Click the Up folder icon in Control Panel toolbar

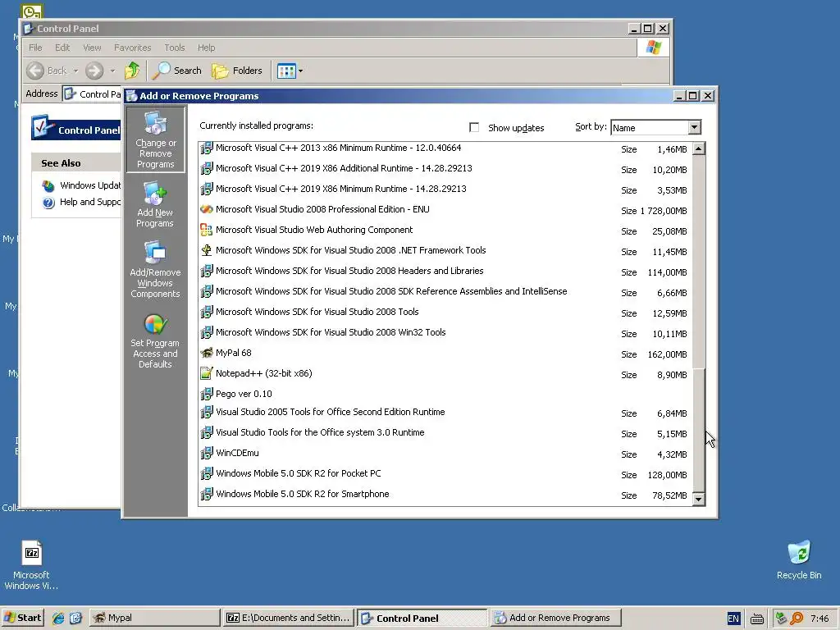(132, 71)
